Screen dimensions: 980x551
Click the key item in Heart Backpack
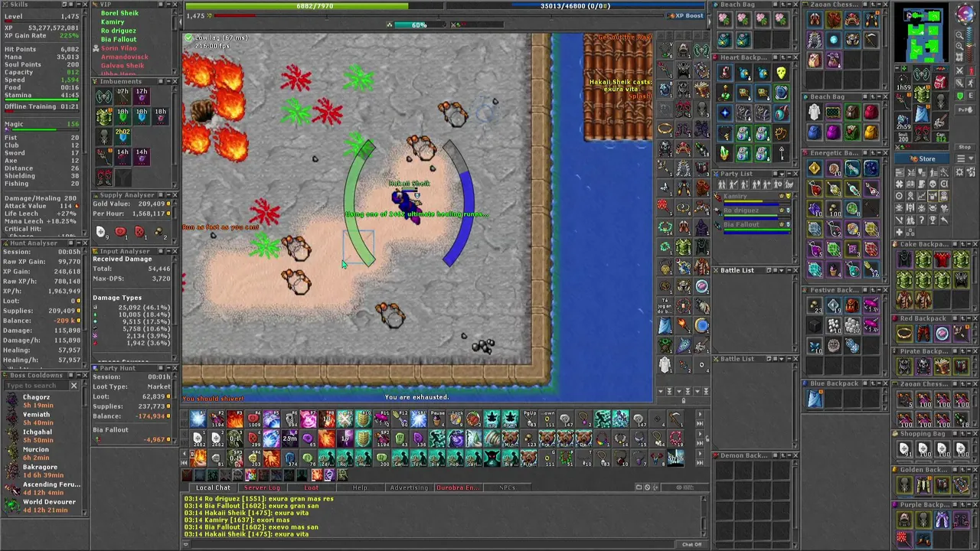782,153
